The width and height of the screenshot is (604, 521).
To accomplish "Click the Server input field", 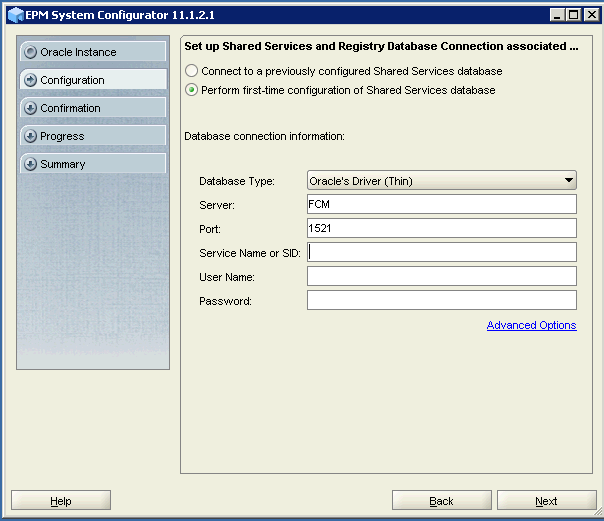I will click(x=442, y=204).
